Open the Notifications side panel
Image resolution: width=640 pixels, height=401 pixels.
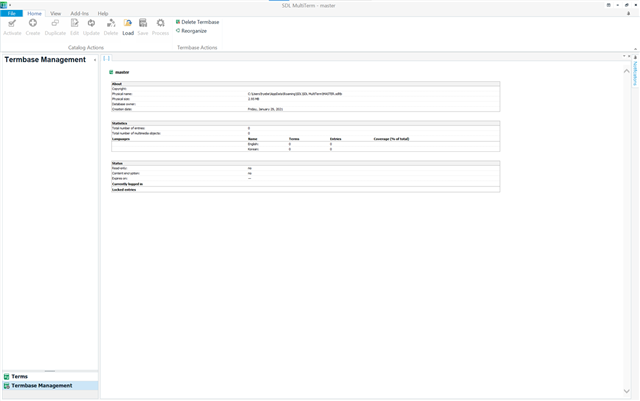coord(635,74)
